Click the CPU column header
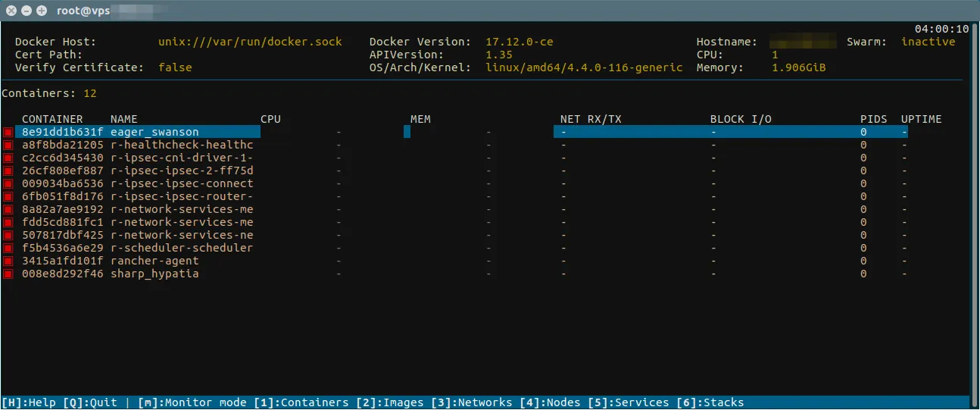This screenshot has height=410, width=980. [270, 119]
